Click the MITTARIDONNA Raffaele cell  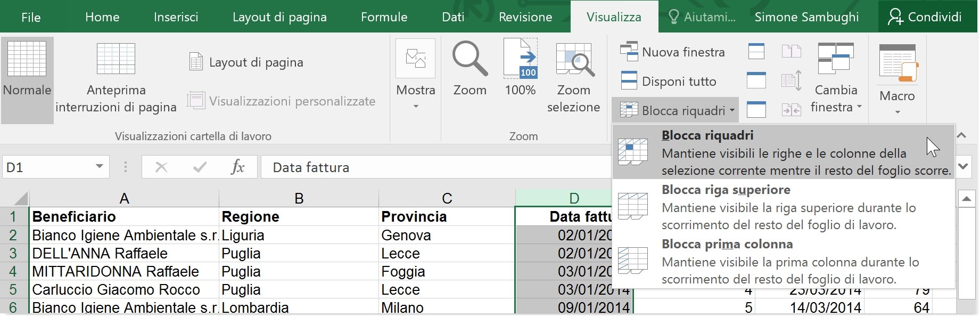(124, 271)
